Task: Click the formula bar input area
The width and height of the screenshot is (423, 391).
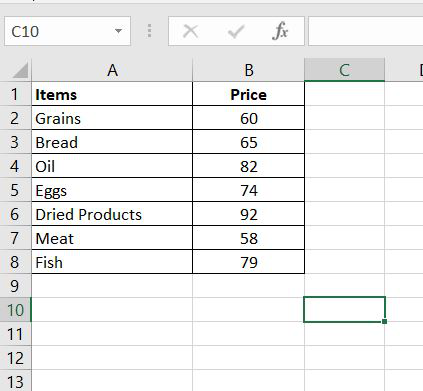Action: [x=366, y=31]
